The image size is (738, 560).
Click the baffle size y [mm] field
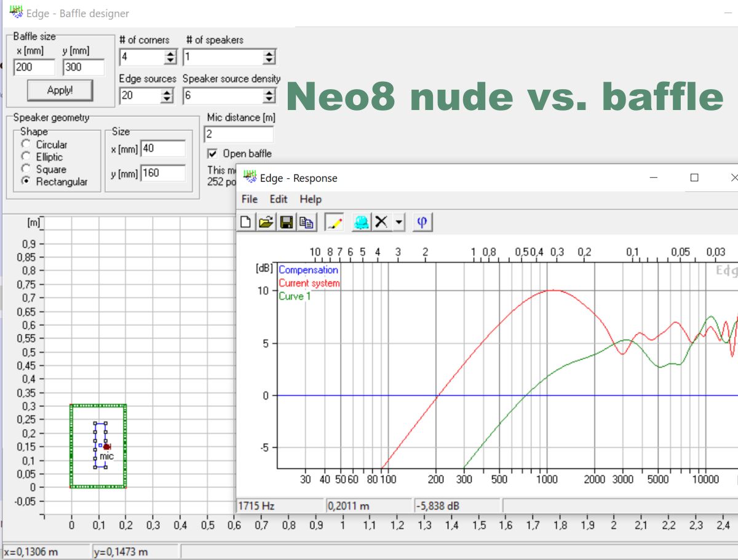coord(83,67)
